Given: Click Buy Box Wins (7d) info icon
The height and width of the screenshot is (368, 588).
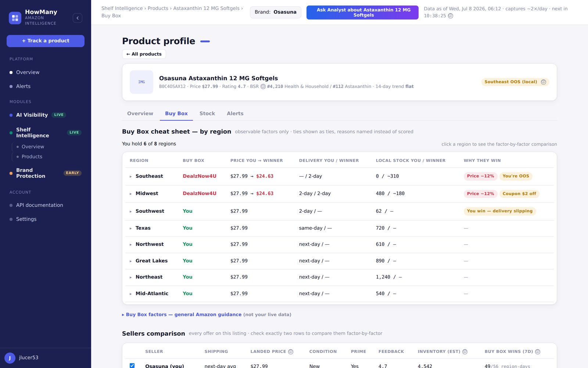Looking at the screenshot, I should coord(538,352).
